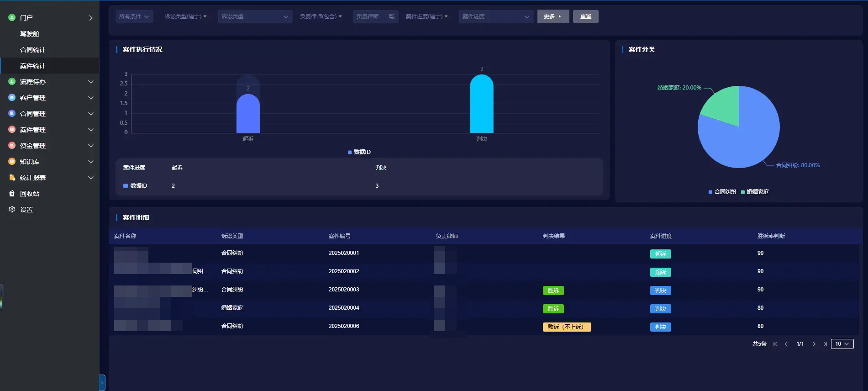Open the 案件进度 value dropdown

[x=496, y=16]
